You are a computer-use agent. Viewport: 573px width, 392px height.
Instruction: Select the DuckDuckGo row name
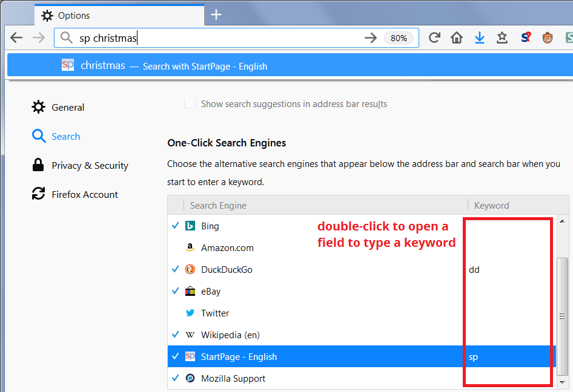coord(227,269)
